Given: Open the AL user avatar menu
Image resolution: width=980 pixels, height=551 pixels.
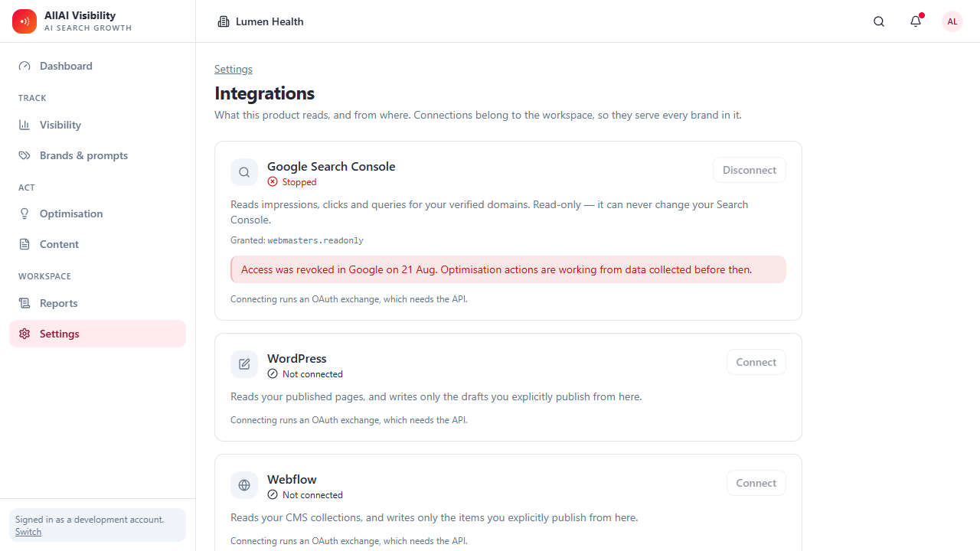Looking at the screenshot, I should click(x=952, y=21).
